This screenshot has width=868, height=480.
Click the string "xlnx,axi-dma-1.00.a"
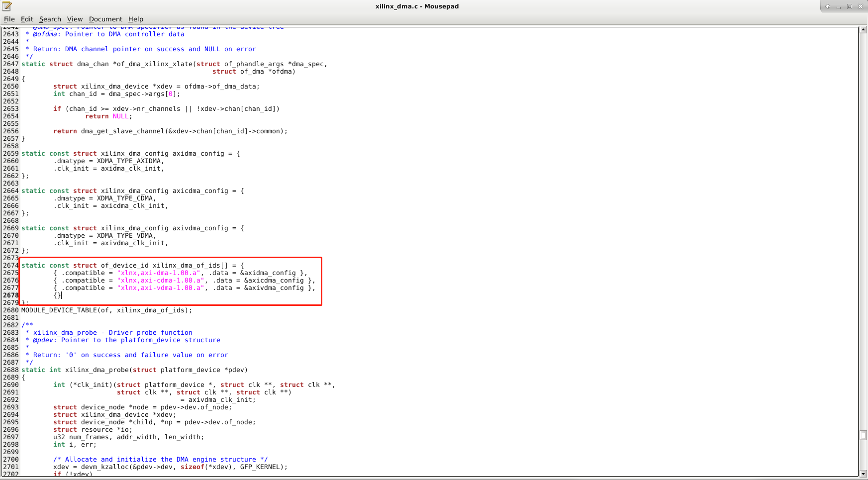(159, 273)
